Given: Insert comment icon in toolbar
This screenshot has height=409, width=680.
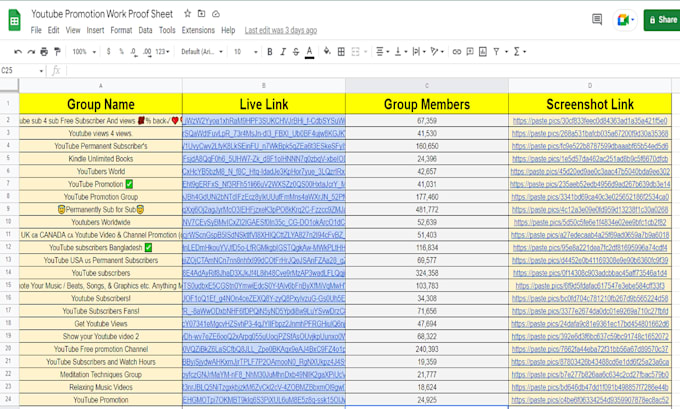Looking at the screenshot, I should (x=470, y=52).
